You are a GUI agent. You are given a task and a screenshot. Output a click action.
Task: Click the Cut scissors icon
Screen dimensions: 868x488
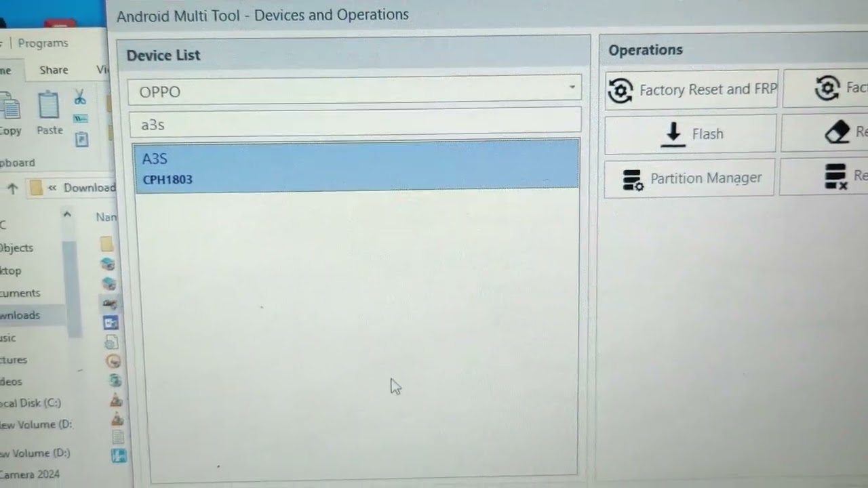[80, 97]
